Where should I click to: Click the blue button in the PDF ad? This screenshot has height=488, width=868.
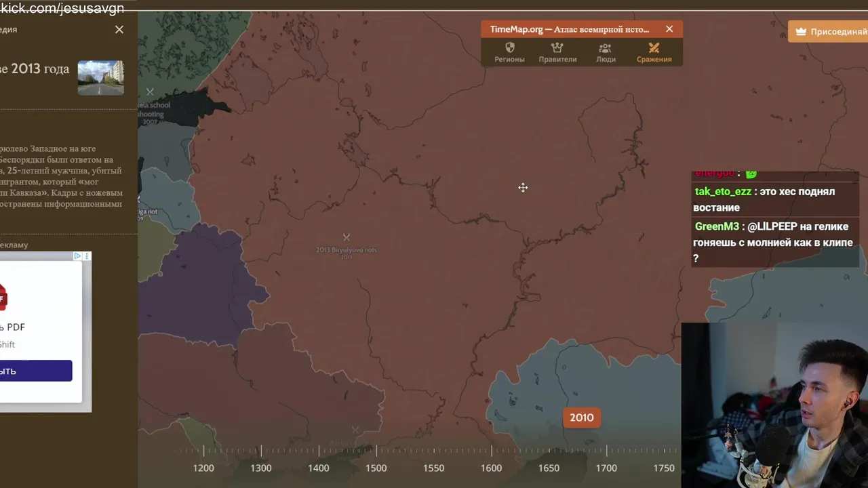36,371
